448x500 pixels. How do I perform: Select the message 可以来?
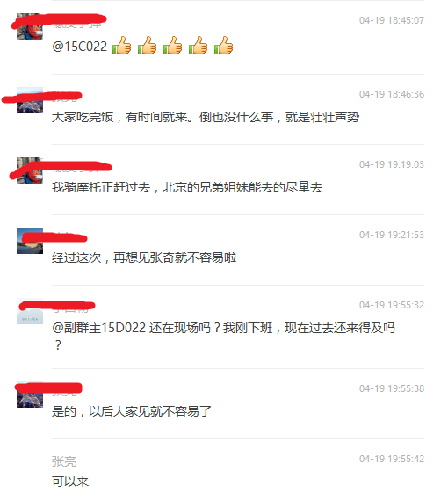coord(70,482)
